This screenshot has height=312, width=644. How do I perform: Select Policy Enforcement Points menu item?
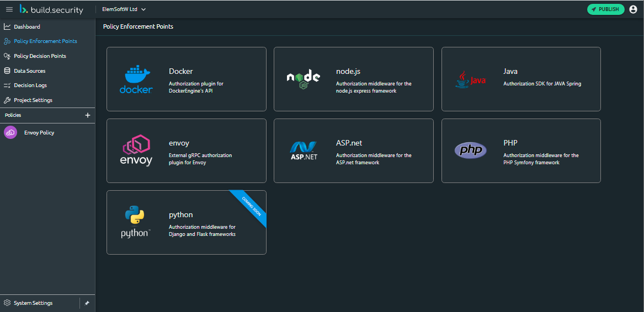click(45, 41)
